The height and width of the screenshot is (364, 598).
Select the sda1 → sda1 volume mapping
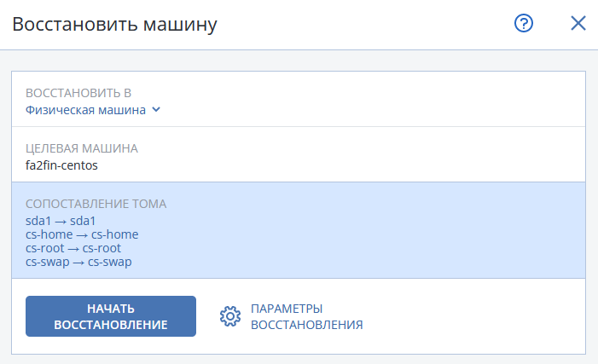tap(61, 221)
